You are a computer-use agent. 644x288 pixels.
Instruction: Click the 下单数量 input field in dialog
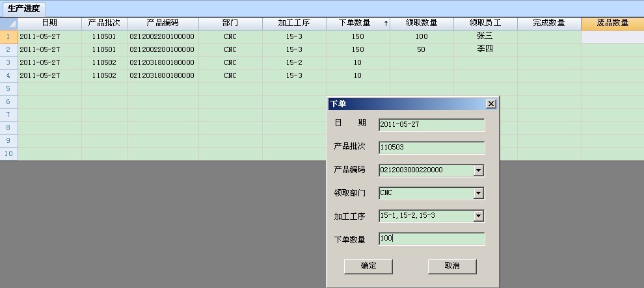point(432,239)
